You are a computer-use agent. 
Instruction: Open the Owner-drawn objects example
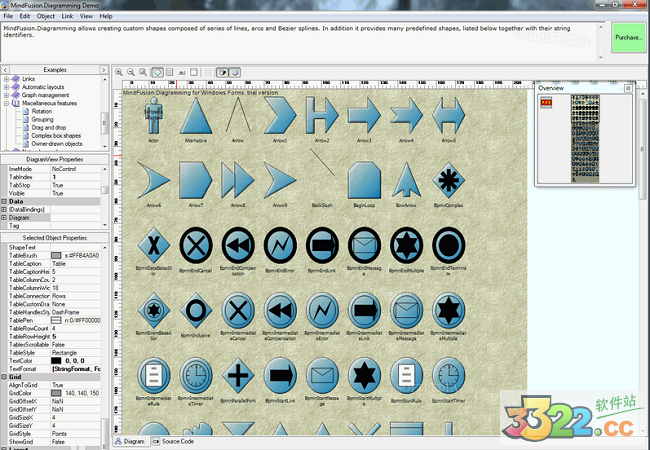click(x=57, y=144)
